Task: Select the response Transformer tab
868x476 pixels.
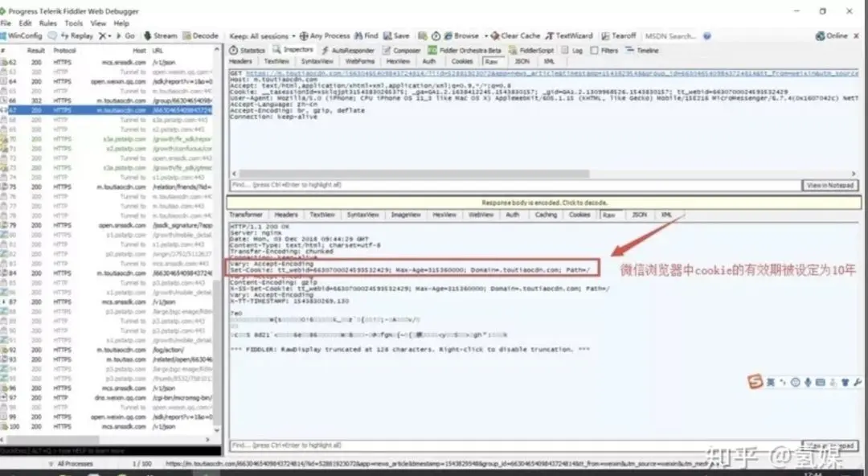Action: click(246, 215)
